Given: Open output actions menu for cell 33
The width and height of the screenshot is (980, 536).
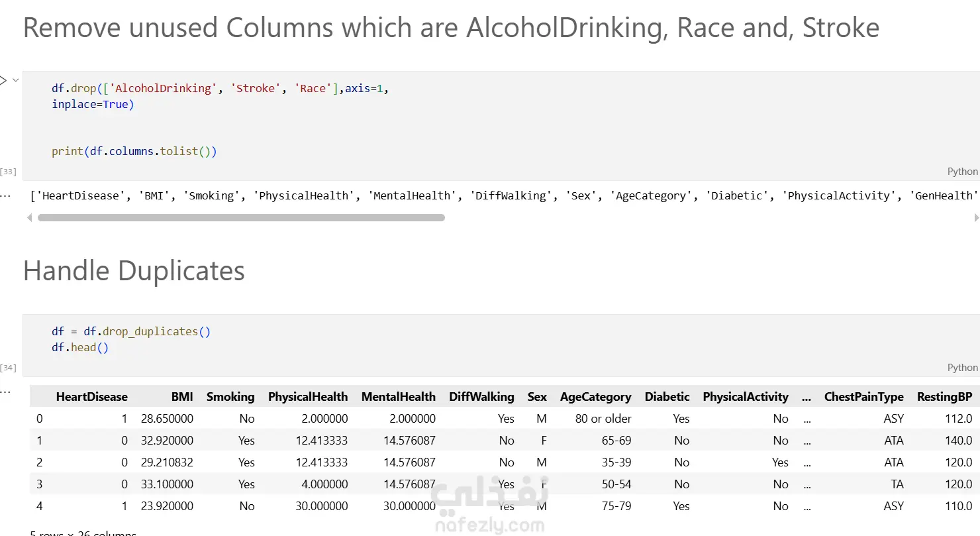Looking at the screenshot, I should coord(5,195).
